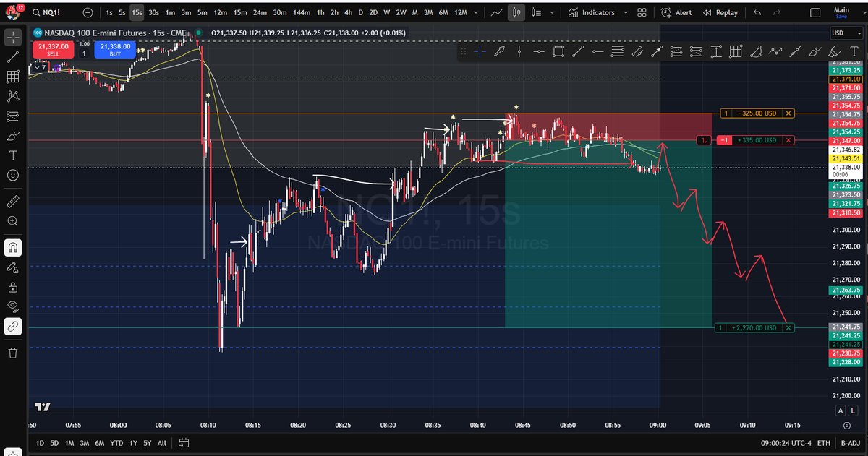868x456 pixels.
Task: Close the -325.00 USD stop loss order
Action: pos(788,113)
